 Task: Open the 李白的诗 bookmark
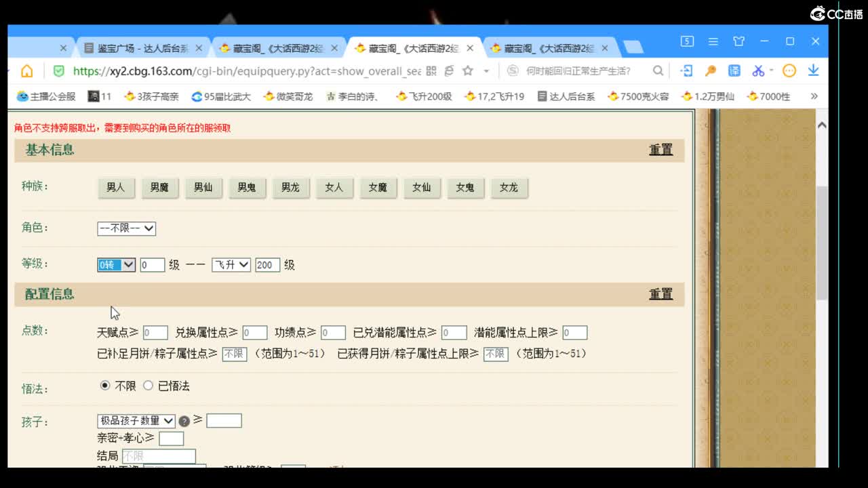[352, 96]
